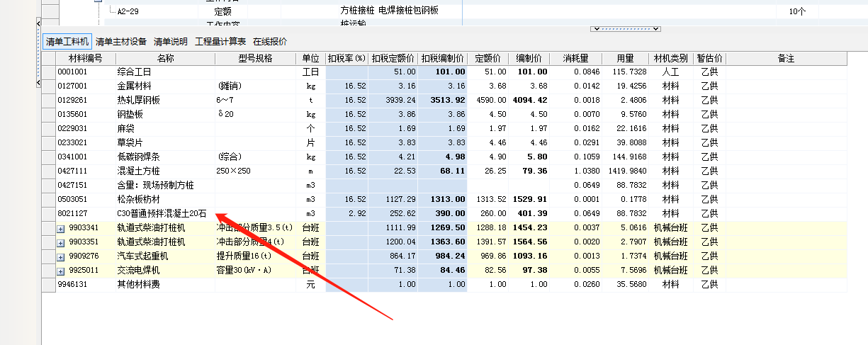The height and width of the screenshot is (345, 868).
Task: Expand row 9925011 交流电焊机
Action: [62, 270]
